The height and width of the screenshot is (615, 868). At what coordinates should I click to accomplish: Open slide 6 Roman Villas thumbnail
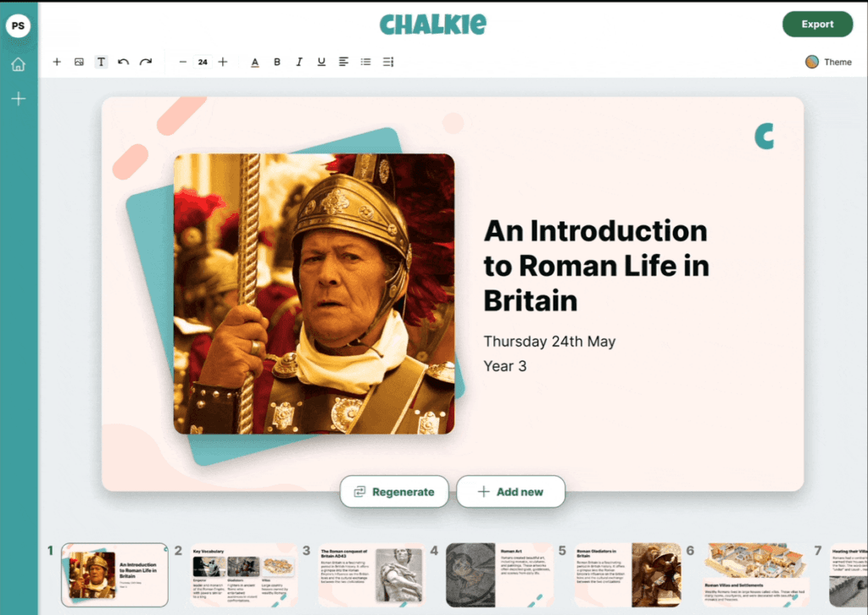point(755,575)
